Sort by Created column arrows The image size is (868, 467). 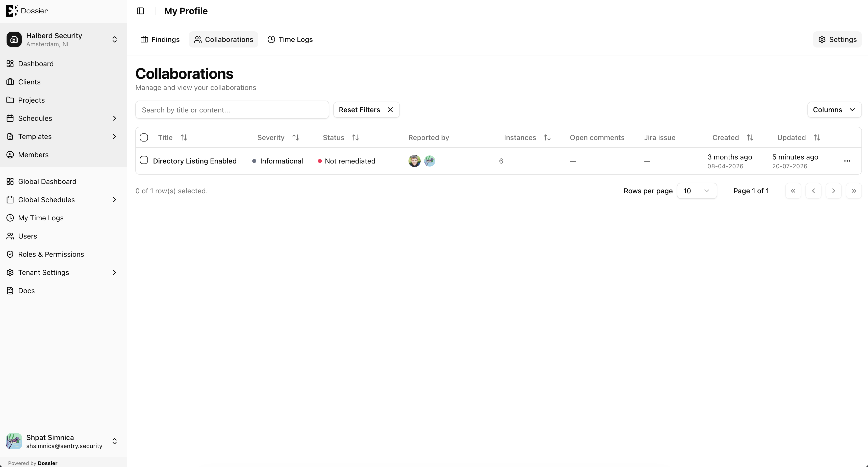750,137
